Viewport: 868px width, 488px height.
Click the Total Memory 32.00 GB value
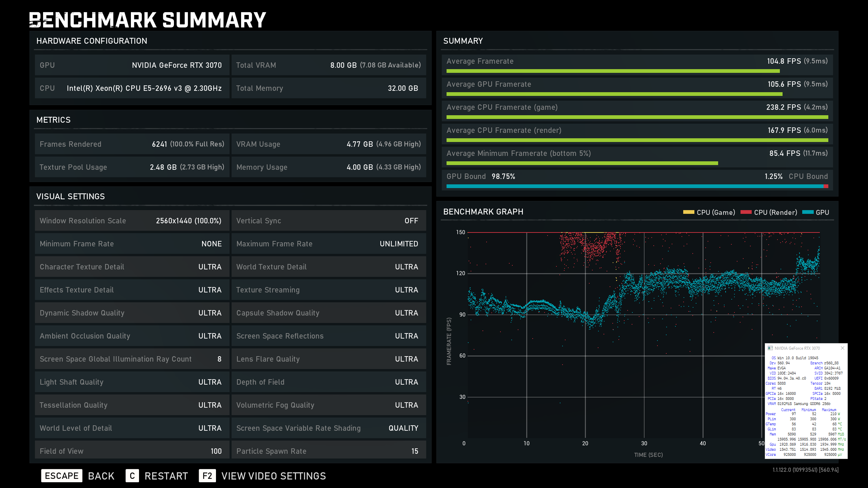point(403,88)
